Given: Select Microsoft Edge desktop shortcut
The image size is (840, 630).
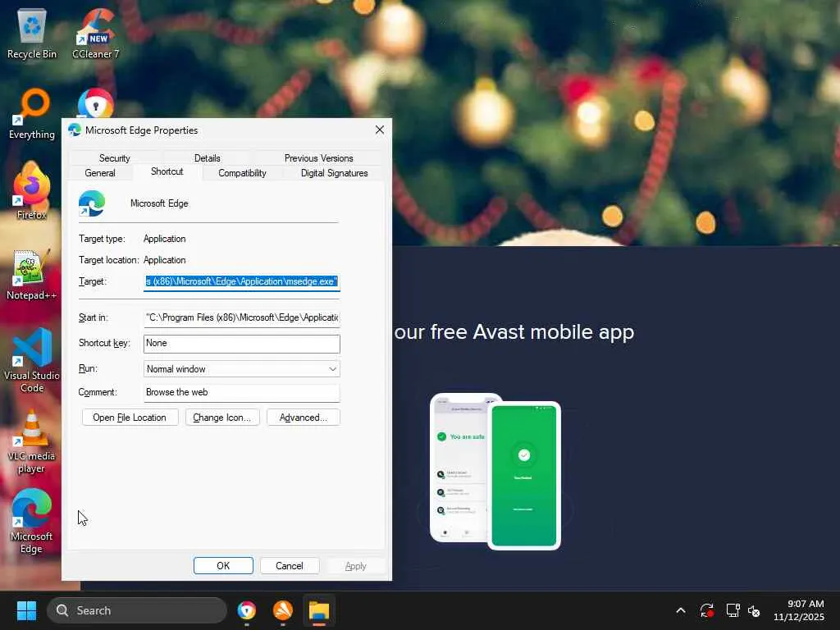Looking at the screenshot, I should (x=32, y=521).
